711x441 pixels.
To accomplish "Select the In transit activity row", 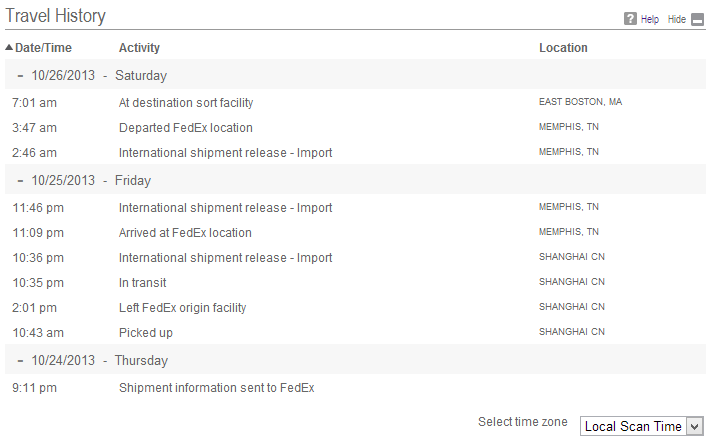I will coord(142,283).
